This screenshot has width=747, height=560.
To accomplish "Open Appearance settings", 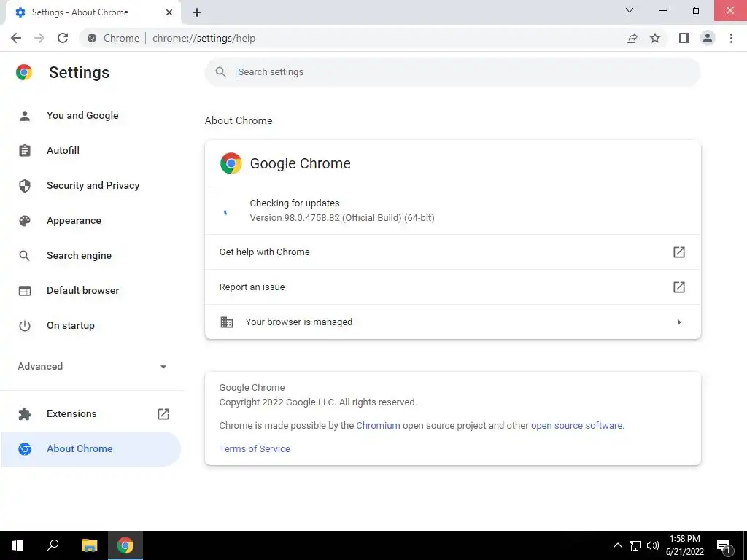I will coord(90,220).
